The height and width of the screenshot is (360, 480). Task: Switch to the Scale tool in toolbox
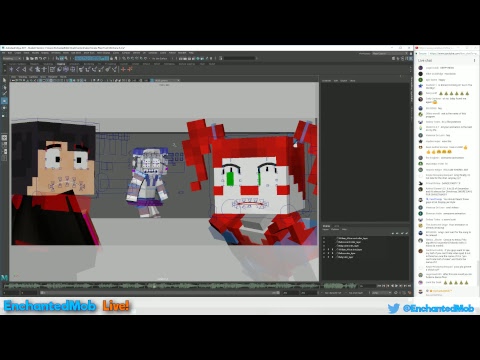4,115
